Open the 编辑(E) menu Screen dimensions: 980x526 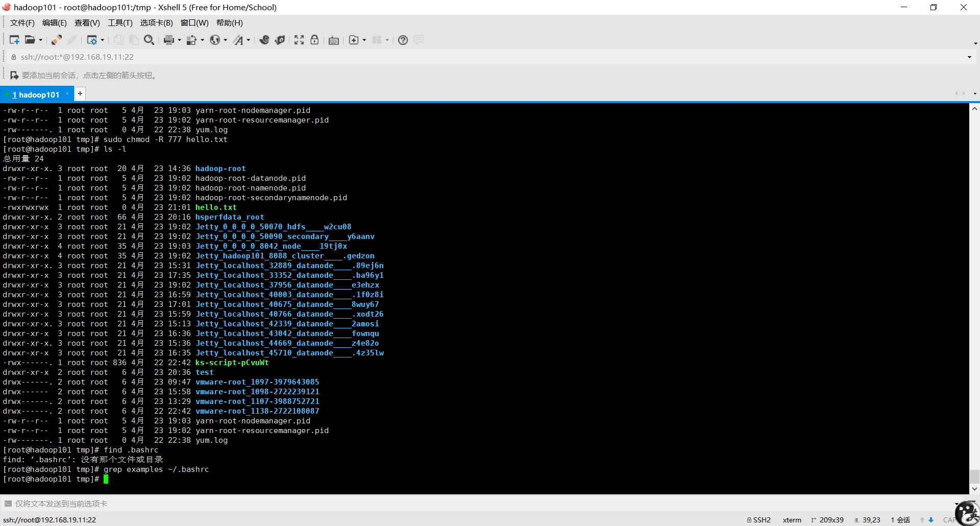point(54,22)
